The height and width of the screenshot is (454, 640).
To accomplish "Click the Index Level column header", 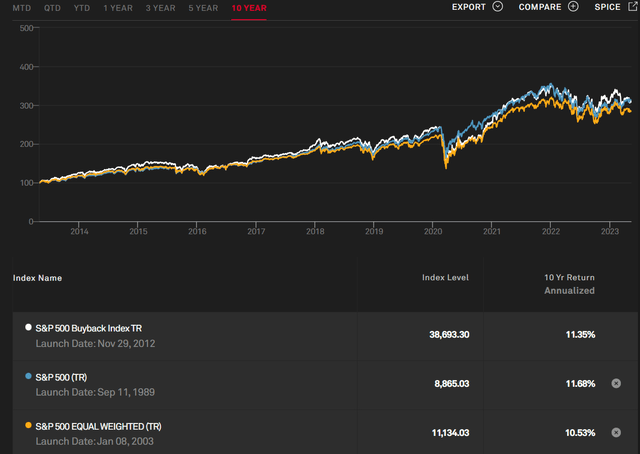I will pyautogui.click(x=445, y=278).
